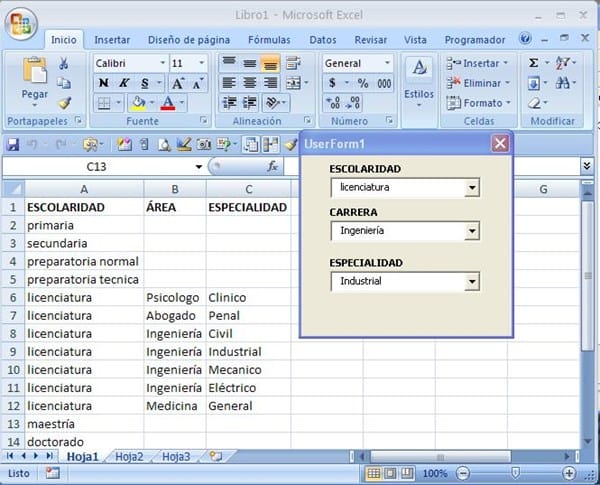Switch to the Datos tab
Viewport: 600px width, 485px height.
coord(323,40)
